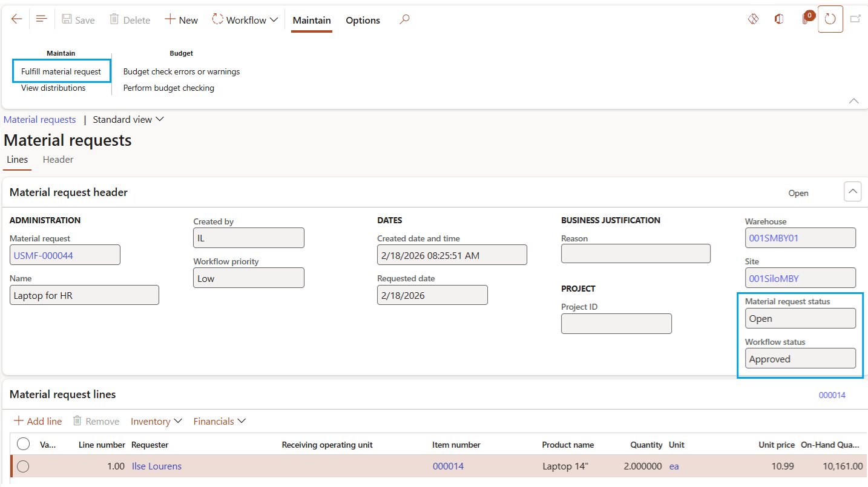Open item number 000014 link
The image size is (868, 487).
pos(448,466)
